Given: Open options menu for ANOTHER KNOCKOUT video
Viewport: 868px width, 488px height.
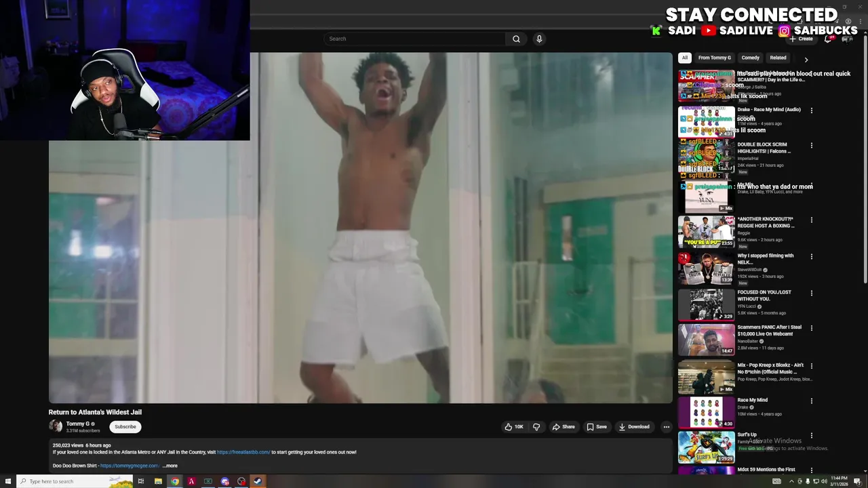Looking at the screenshot, I should (x=812, y=220).
